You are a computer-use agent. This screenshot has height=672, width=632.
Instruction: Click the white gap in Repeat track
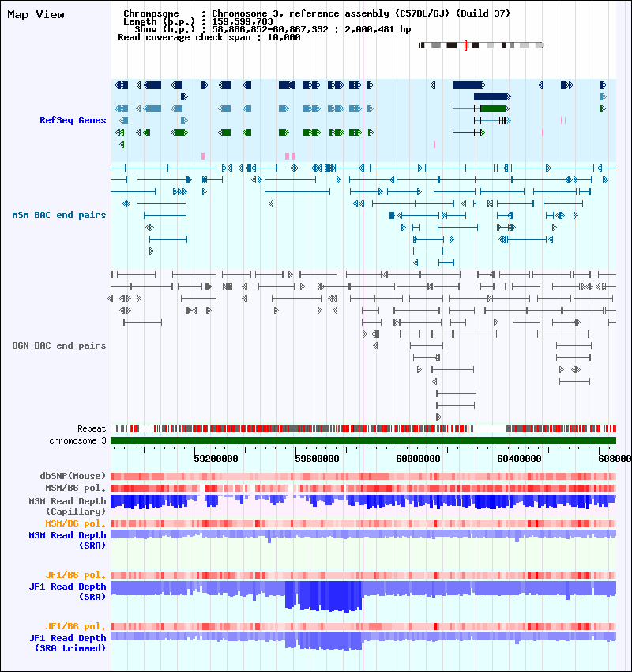point(490,428)
